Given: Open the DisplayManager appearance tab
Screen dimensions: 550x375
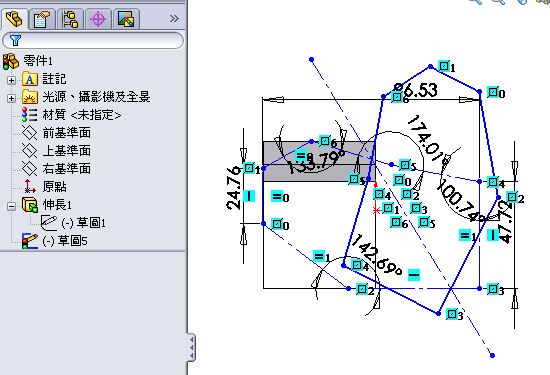Looking at the screenshot, I should click(126, 19).
